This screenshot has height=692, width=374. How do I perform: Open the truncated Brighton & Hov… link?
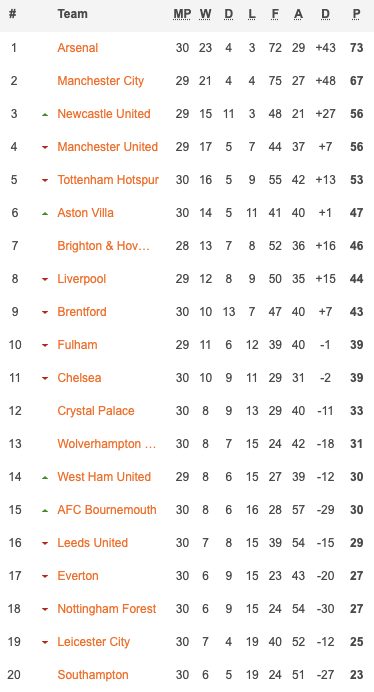(x=104, y=246)
